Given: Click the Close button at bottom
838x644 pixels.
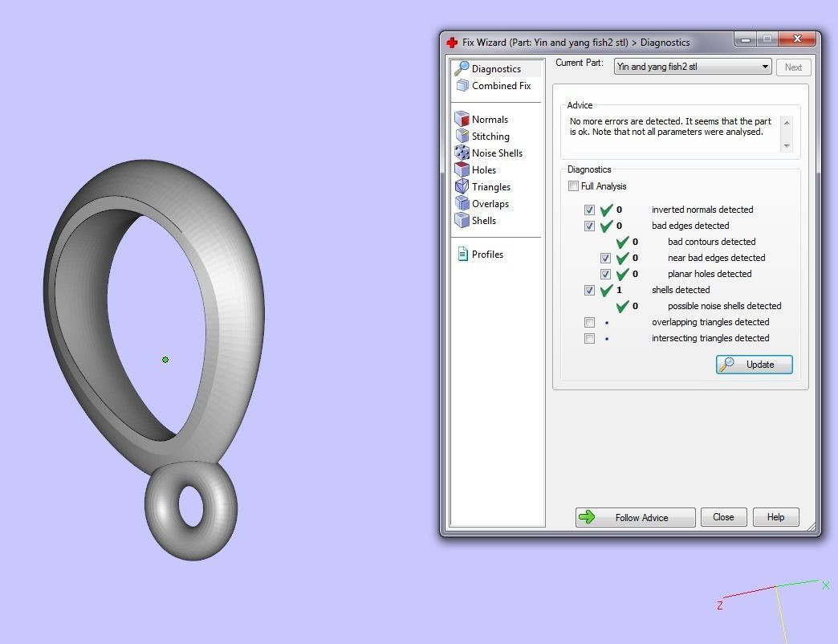Looking at the screenshot, I should click(724, 517).
